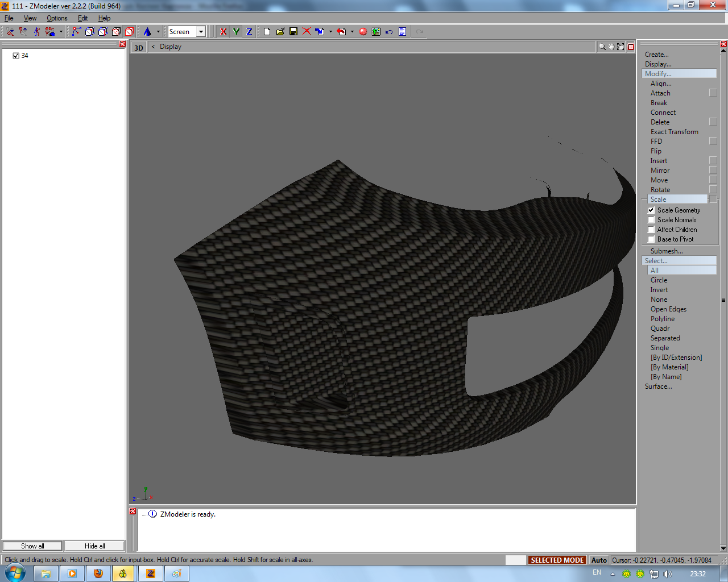Click the Undo arrow icon
Image resolution: width=728 pixels, height=582 pixels.
pos(389,32)
